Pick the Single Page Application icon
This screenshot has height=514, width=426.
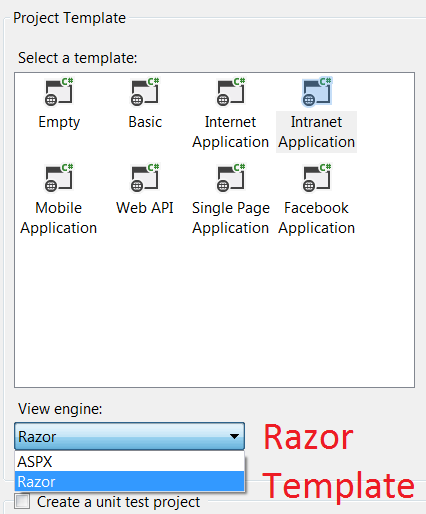[231, 178]
